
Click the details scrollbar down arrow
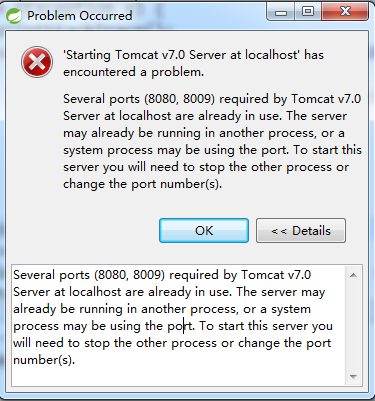click(x=353, y=377)
